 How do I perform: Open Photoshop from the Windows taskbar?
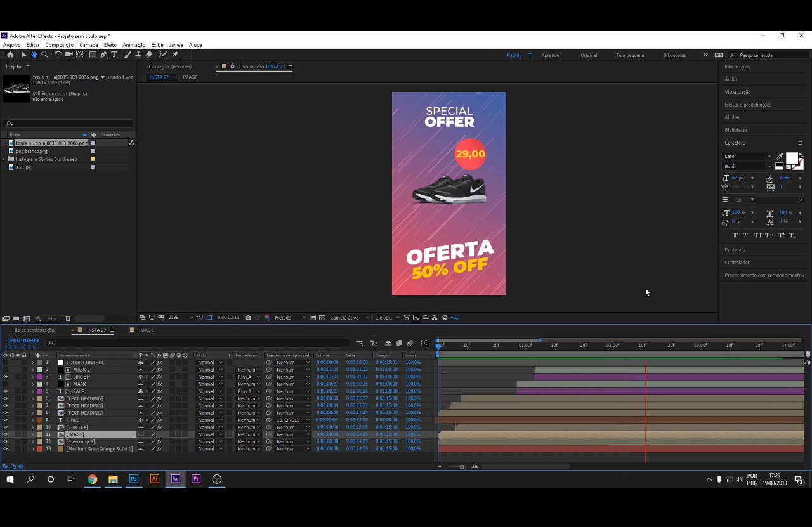[x=134, y=479]
